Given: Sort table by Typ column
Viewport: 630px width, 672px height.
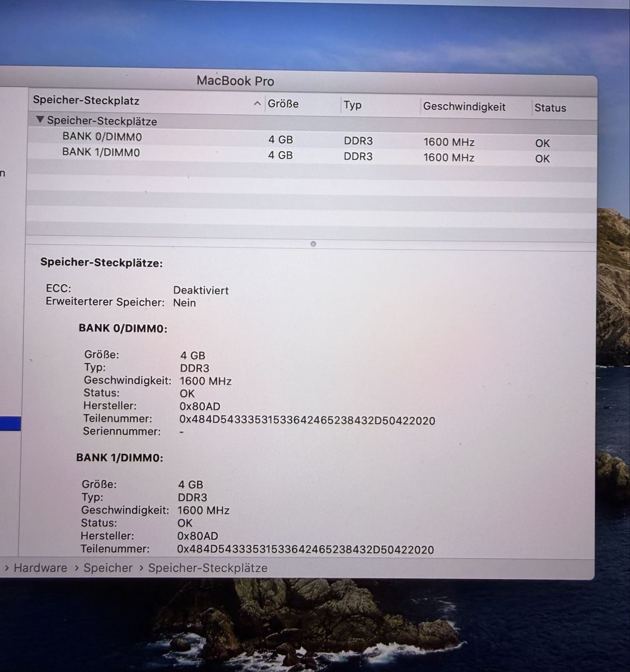Looking at the screenshot, I should (352, 105).
